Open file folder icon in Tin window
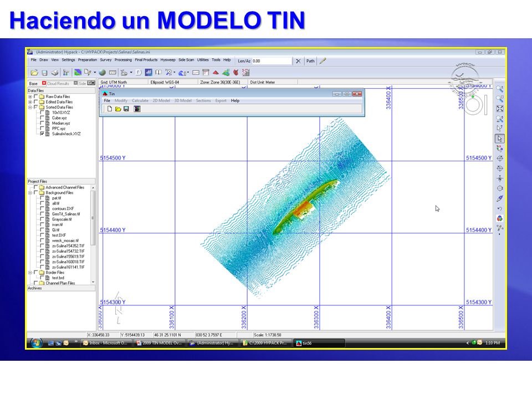Image resolution: width=532 pixels, height=399 pixels. [117, 109]
